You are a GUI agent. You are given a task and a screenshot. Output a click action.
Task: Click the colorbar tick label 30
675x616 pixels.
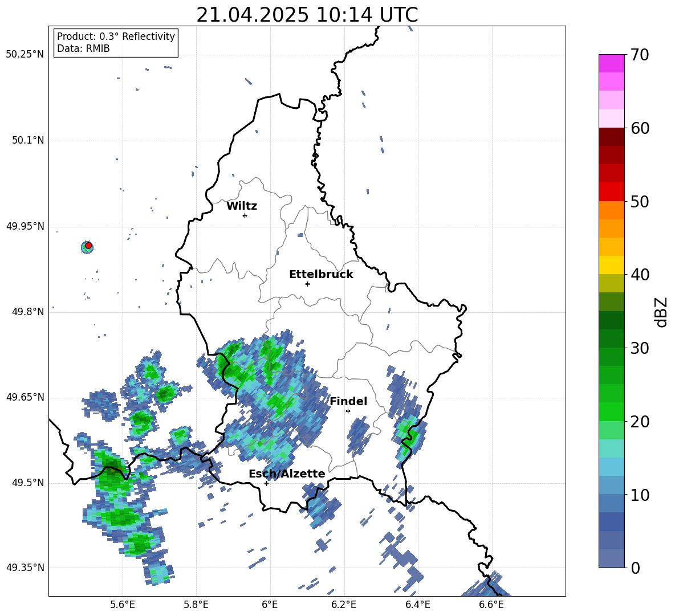coord(640,348)
